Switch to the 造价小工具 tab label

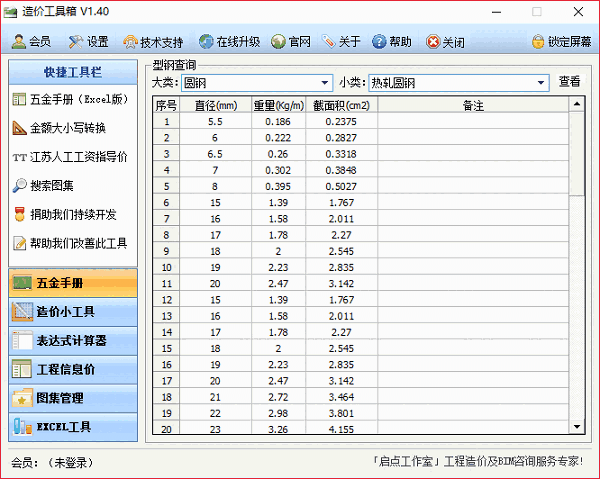point(65,312)
